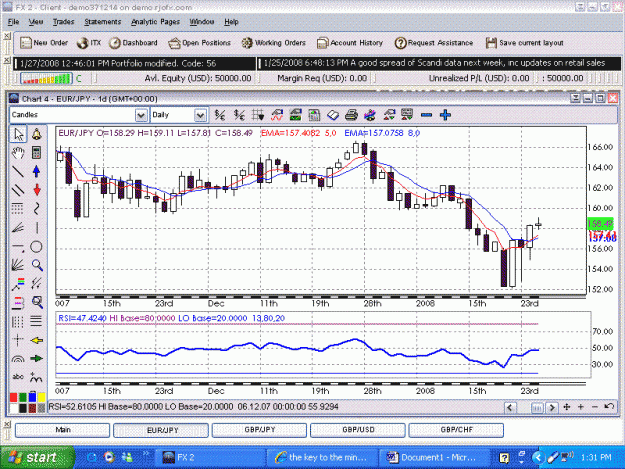This screenshot has width=625, height=469.
Task: Place a blue up arrow marker
Action: 36,171
